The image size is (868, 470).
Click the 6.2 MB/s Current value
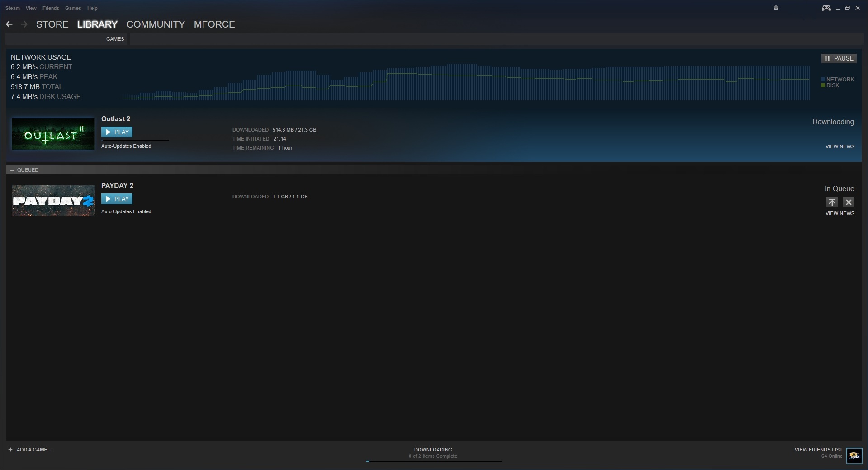click(24, 67)
